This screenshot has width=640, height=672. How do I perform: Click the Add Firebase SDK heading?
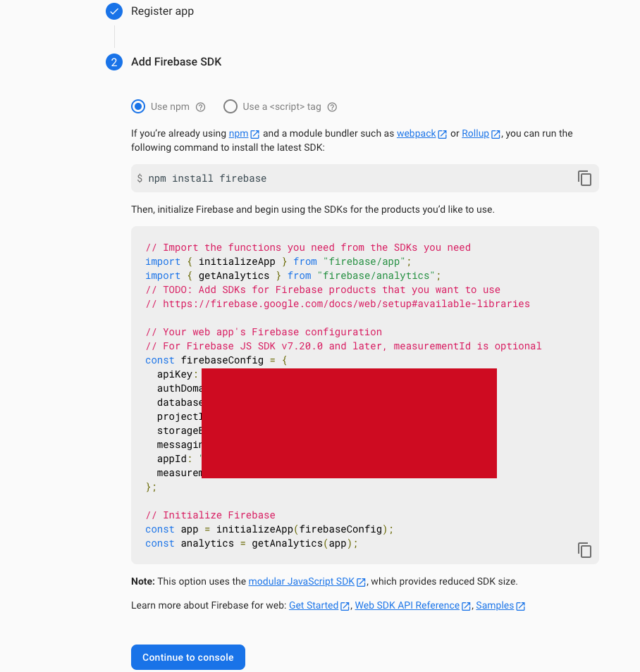click(x=176, y=62)
